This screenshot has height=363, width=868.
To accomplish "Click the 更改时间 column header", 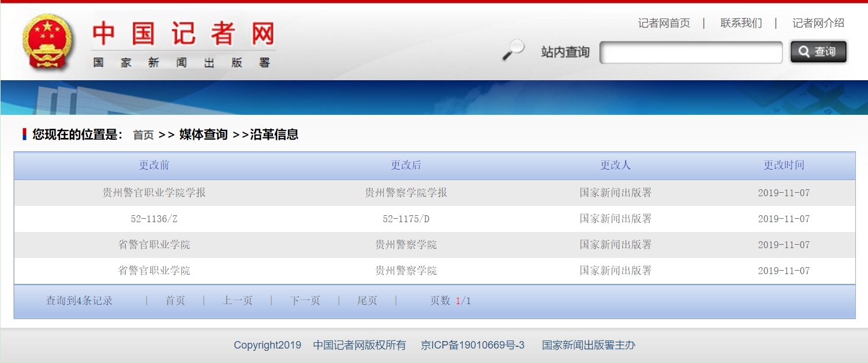I will click(x=784, y=166).
